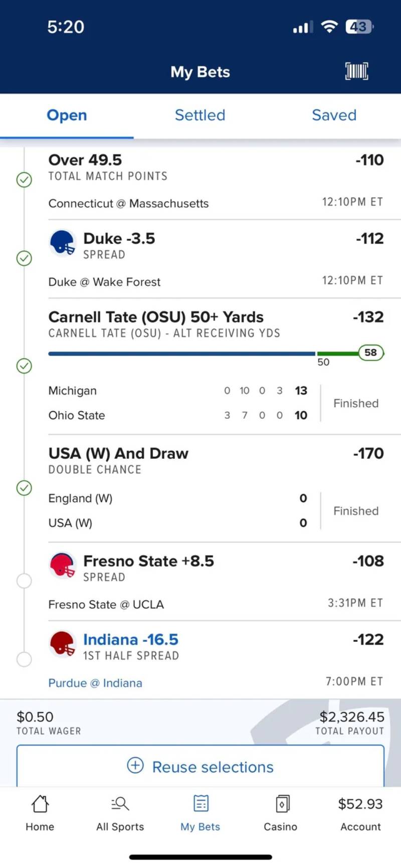Tap the Indiana crimson helmet icon
The width and height of the screenshot is (401, 868).
point(63,644)
